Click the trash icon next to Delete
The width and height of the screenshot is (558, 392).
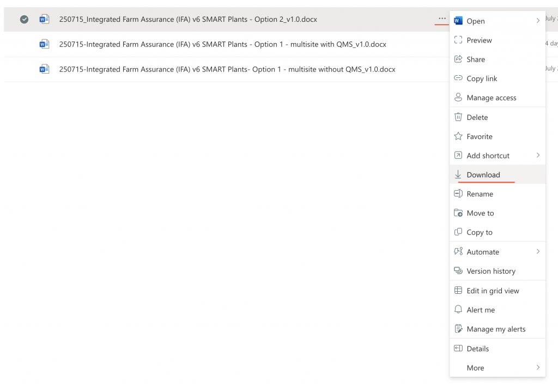click(x=458, y=117)
